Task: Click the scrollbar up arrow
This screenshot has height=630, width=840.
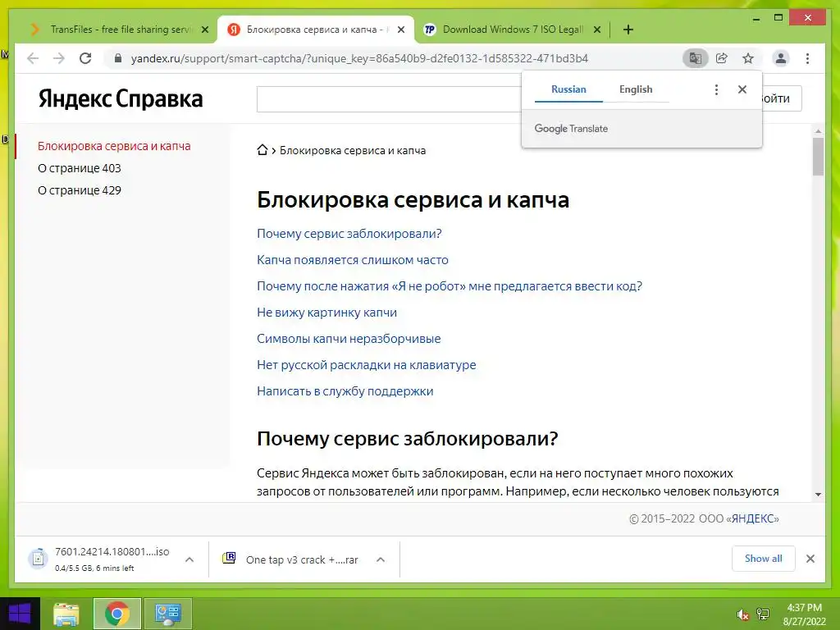Action: (x=818, y=130)
